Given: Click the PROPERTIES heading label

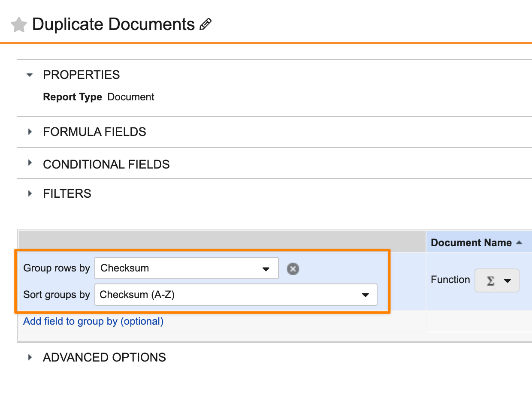Looking at the screenshot, I should click(81, 75).
